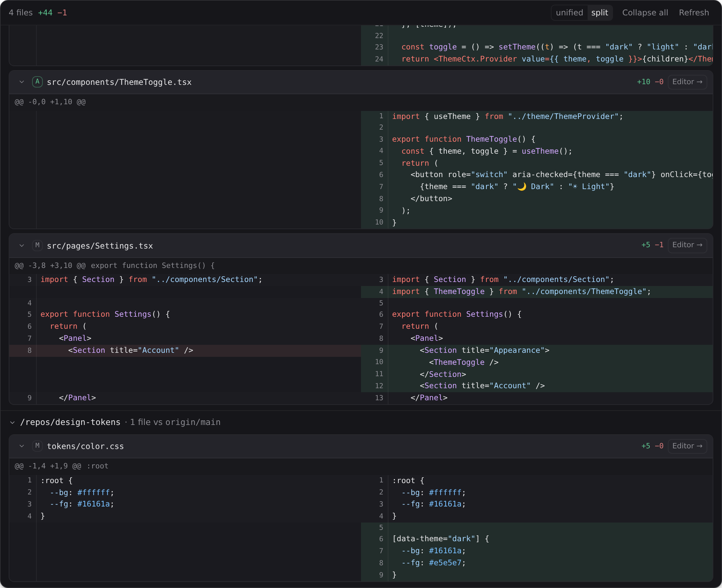Screen dimensions: 722x588
Task: Open ThemeToggle.tsx in Editor
Action: tap(687, 82)
